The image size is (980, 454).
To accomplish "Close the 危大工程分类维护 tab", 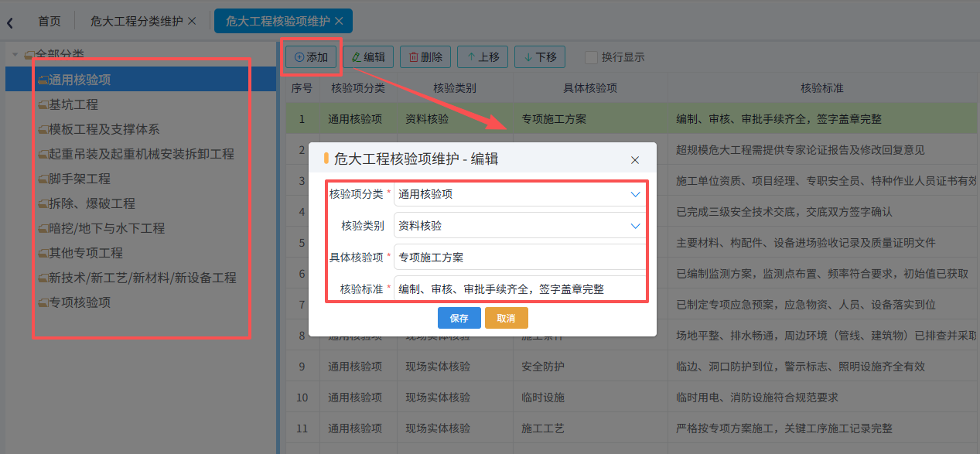I will pos(192,21).
